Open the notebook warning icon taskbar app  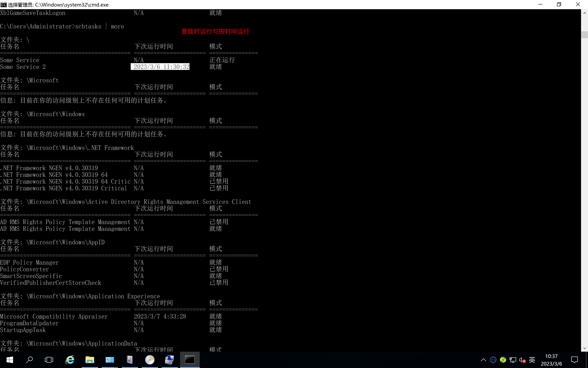[130, 360]
